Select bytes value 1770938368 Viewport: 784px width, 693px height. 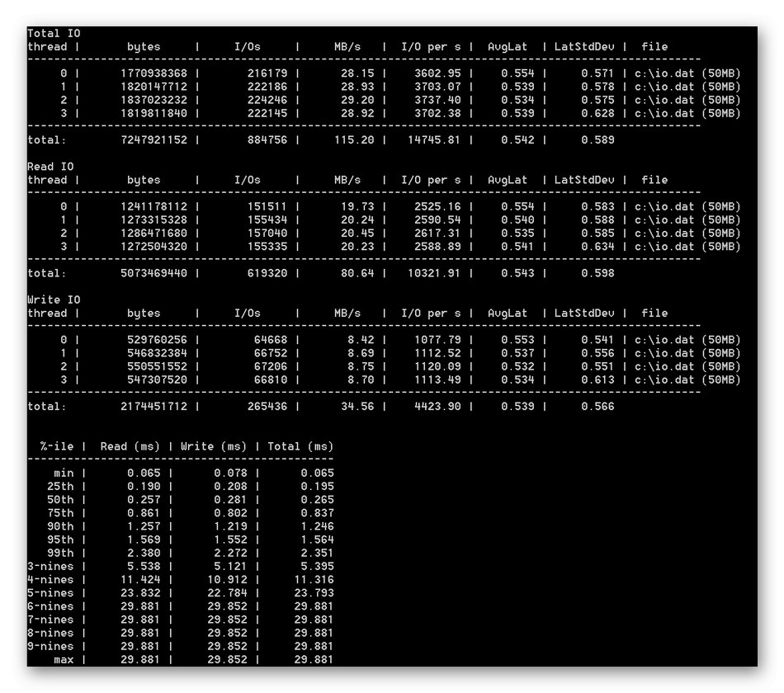pos(154,73)
